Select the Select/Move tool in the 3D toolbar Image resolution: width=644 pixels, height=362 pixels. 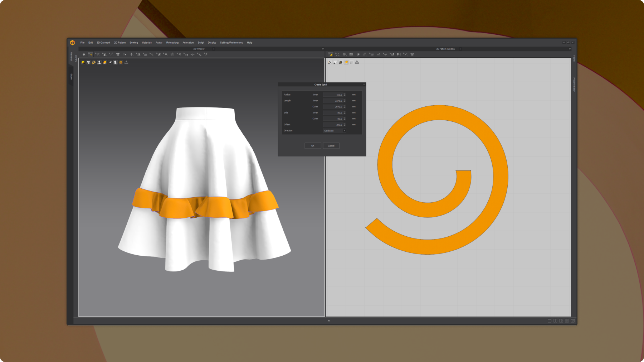click(91, 54)
